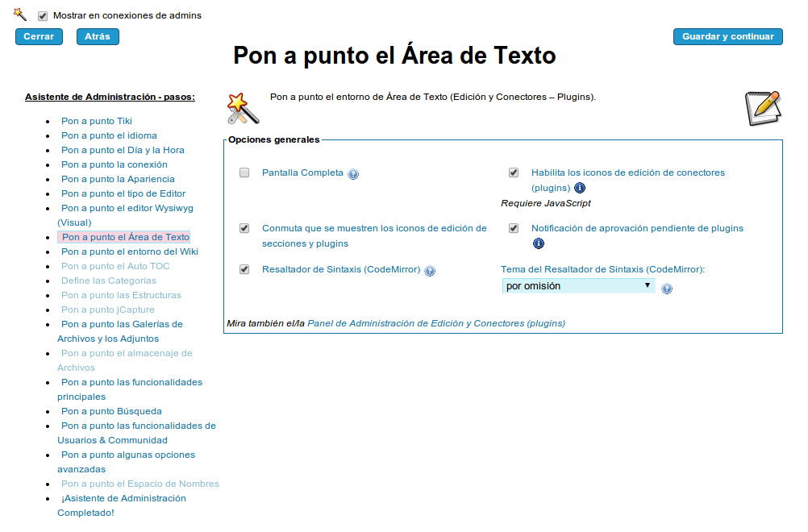Screen dimensions: 808x532
Task: Open the syntax highlighter theme dropdown
Action: [577, 286]
